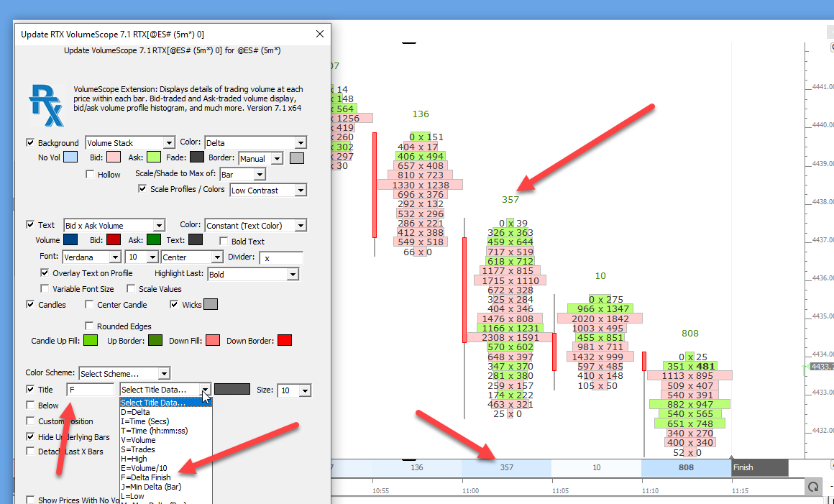Click the refresh icon below the chart
The image size is (834, 504).
[813, 487]
